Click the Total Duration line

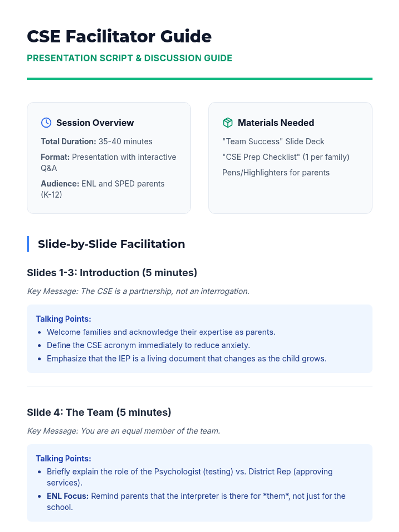pos(96,141)
